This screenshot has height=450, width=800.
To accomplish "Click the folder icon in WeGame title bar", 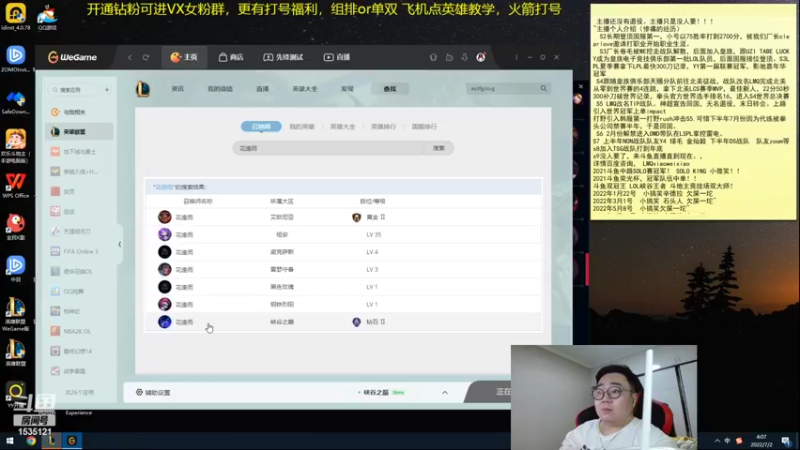I will (x=449, y=57).
